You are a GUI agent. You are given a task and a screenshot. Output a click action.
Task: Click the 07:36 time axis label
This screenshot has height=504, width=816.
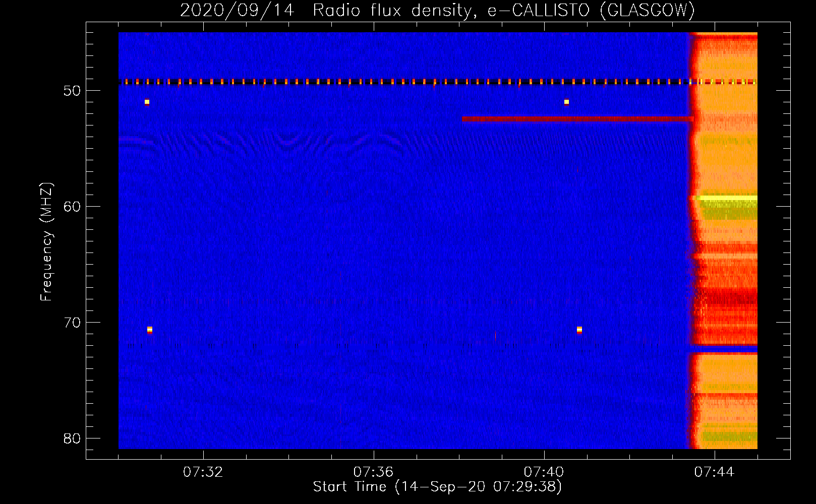[x=373, y=472]
